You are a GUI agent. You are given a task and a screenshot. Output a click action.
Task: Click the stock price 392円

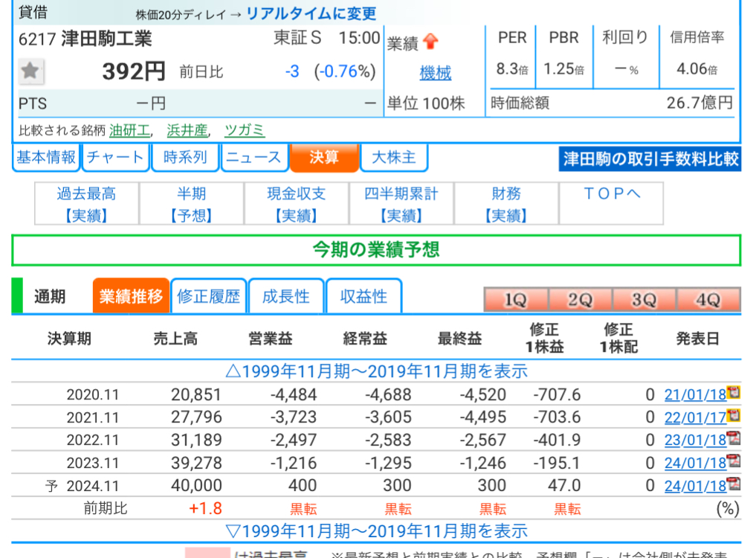click(134, 71)
